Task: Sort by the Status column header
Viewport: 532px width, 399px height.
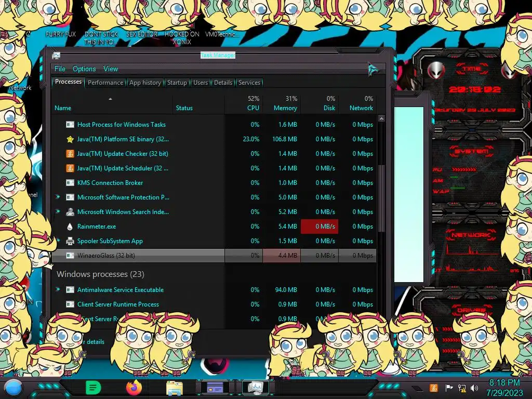Action: pyautogui.click(x=199, y=103)
